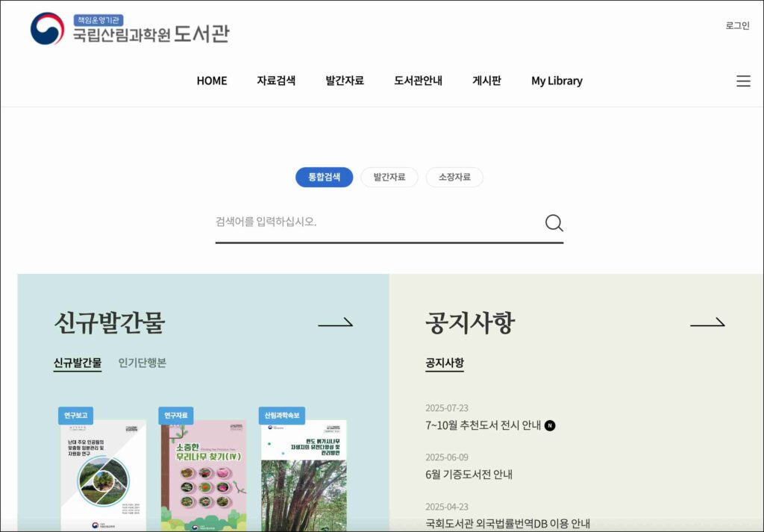Open the 자료검색 navigation menu
Image resolution: width=764 pixels, height=532 pixels.
[276, 81]
